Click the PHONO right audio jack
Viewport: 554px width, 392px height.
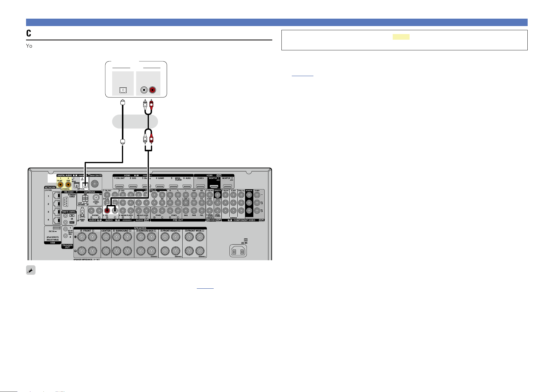point(91,211)
